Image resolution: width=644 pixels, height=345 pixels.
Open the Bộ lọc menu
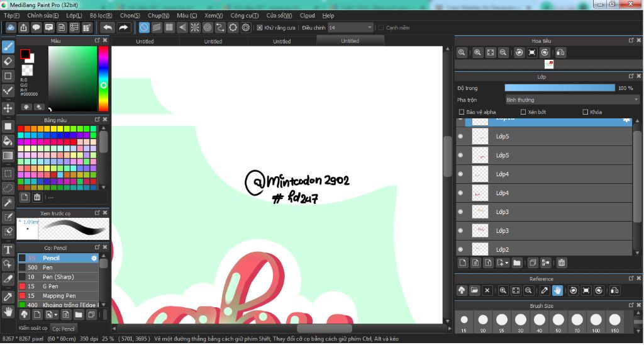point(101,16)
